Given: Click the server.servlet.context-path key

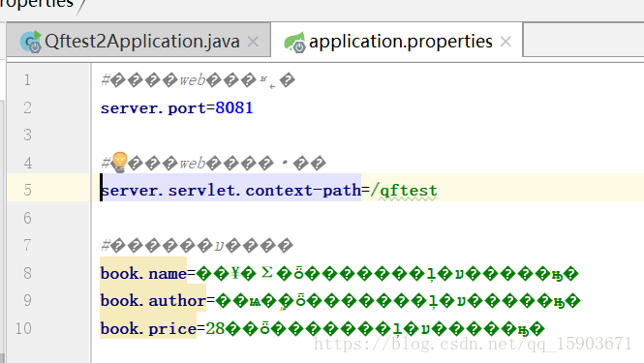Looking at the screenshot, I should pyautogui.click(x=230, y=191).
